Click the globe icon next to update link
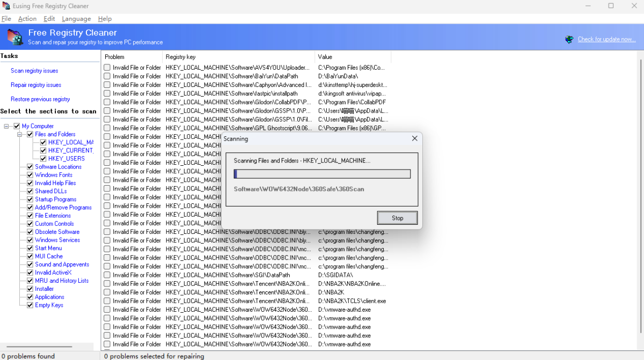Image resolution: width=644 pixels, height=360 pixels. (x=569, y=39)
